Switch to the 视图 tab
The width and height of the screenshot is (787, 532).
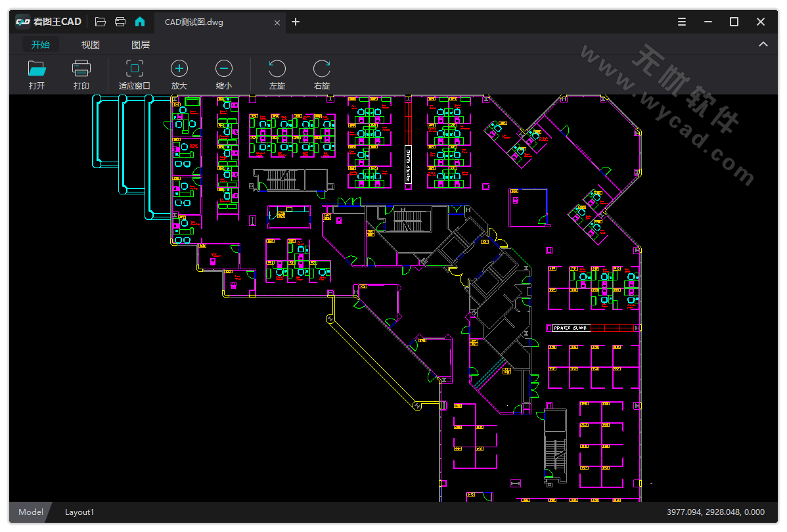tap(91, 45)
